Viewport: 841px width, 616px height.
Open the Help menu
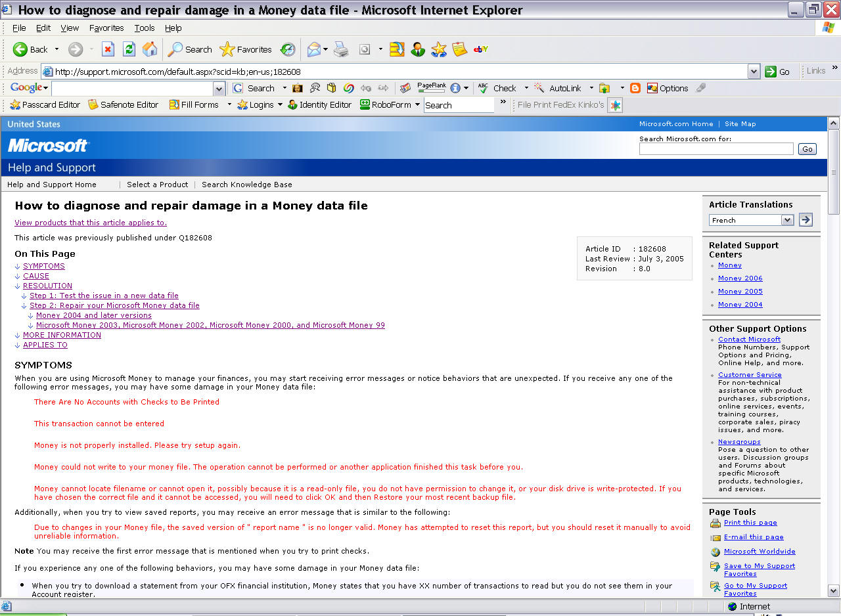tap(173, 28)
